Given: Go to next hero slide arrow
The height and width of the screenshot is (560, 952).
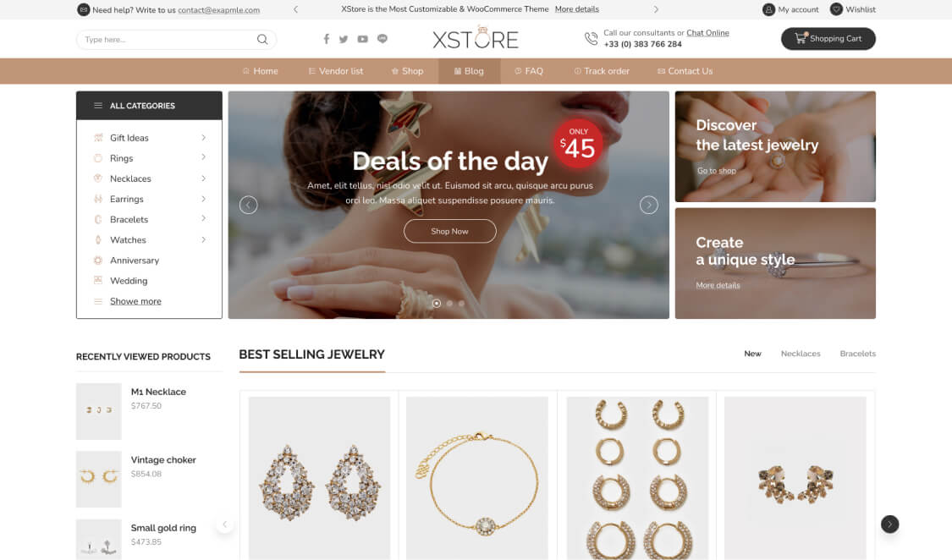Looking at the screenshot, I should click(648, 205).
